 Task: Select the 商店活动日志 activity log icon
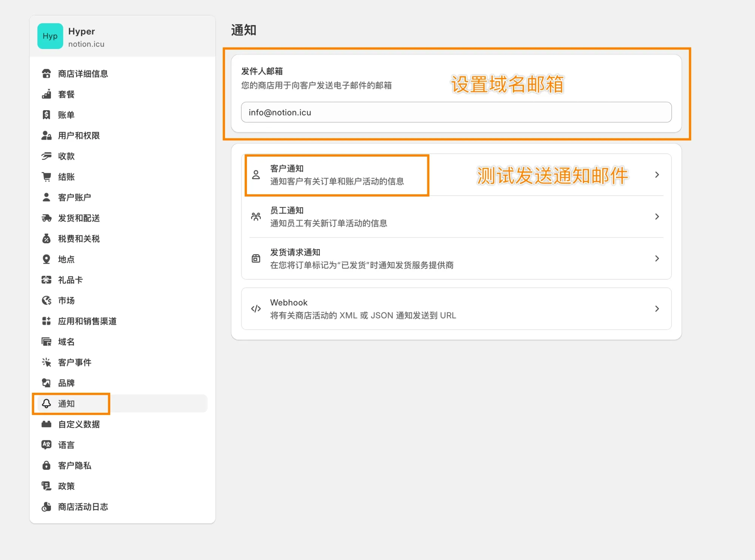coord(46,507)
